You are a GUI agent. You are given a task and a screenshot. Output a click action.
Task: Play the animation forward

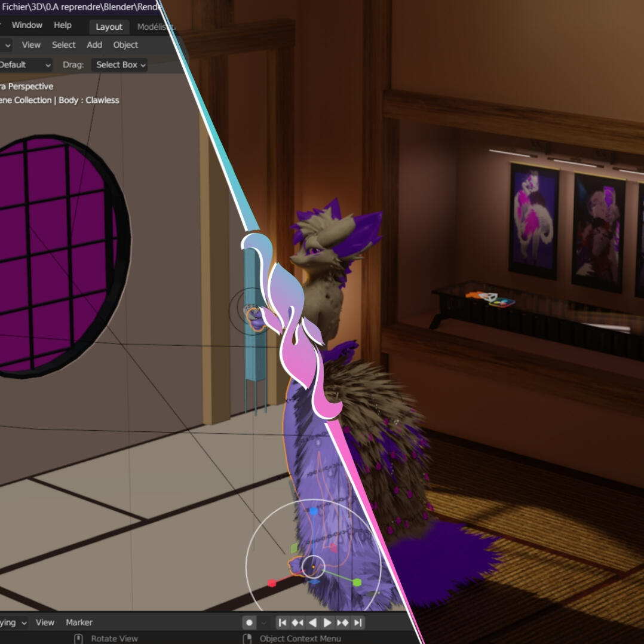click(x=327, y=622)
